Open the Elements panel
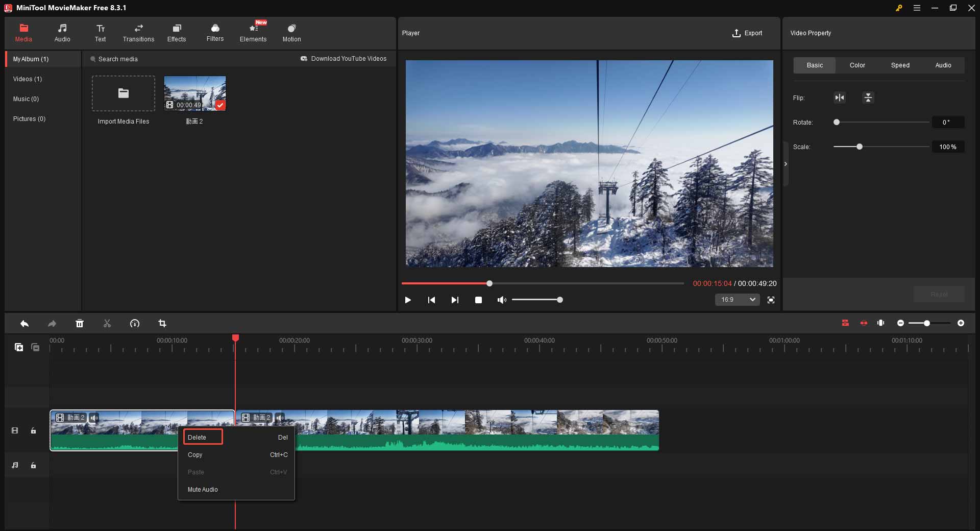Image resolution: width=980 pixels, height=531 pixels. (253, 32)
